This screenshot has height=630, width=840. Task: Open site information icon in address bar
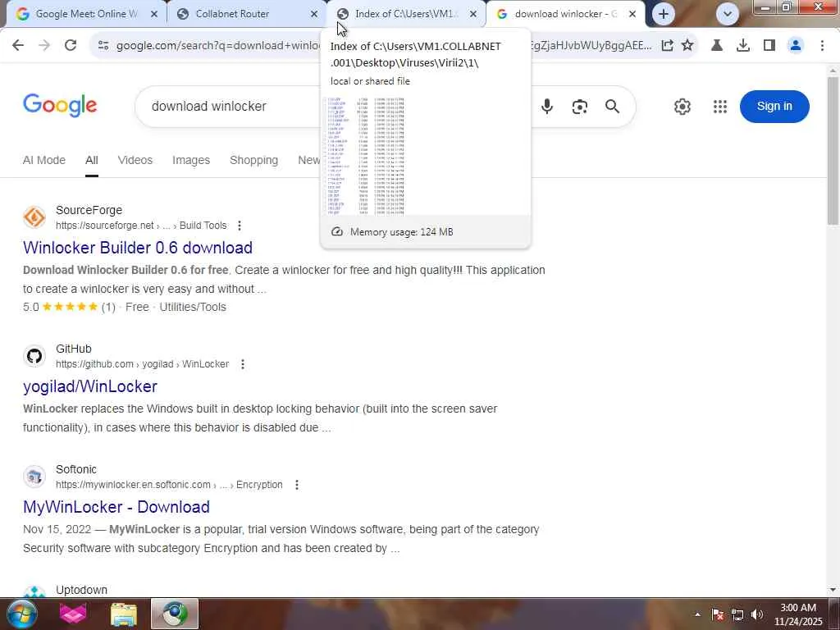point(103,46)
